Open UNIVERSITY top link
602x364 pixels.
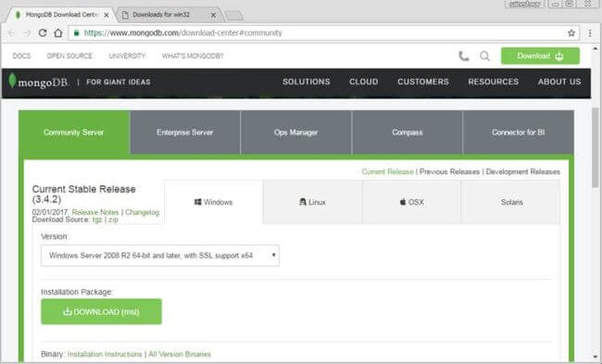pos(127,56)
